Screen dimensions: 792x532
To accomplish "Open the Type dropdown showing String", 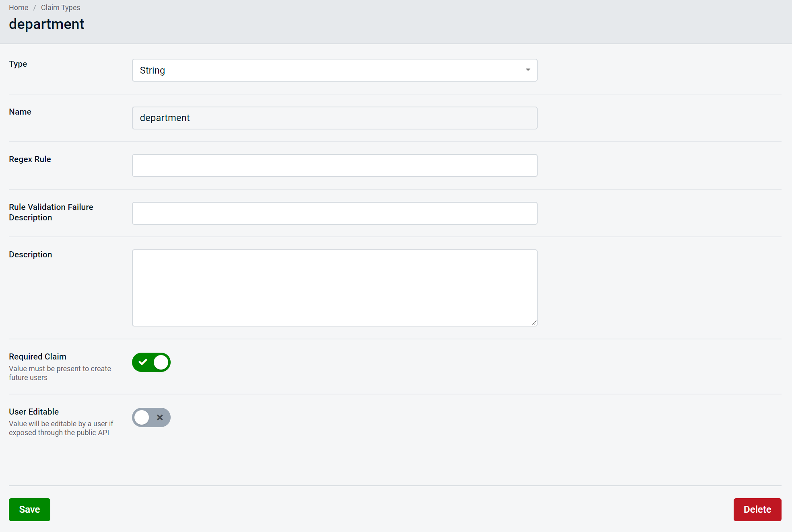I will (x=330, y=70).
